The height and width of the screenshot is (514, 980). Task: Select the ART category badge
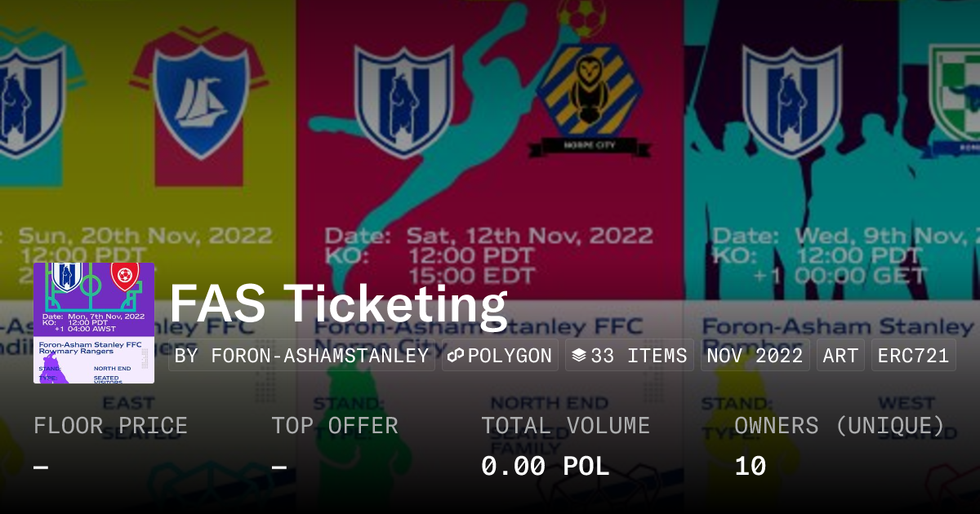(840, 355)
